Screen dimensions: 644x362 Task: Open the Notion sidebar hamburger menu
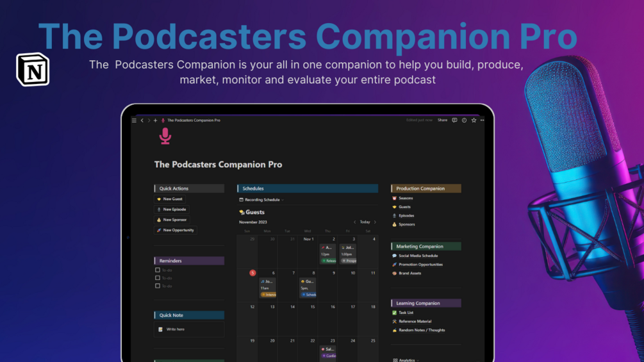[x=134, y=120]
